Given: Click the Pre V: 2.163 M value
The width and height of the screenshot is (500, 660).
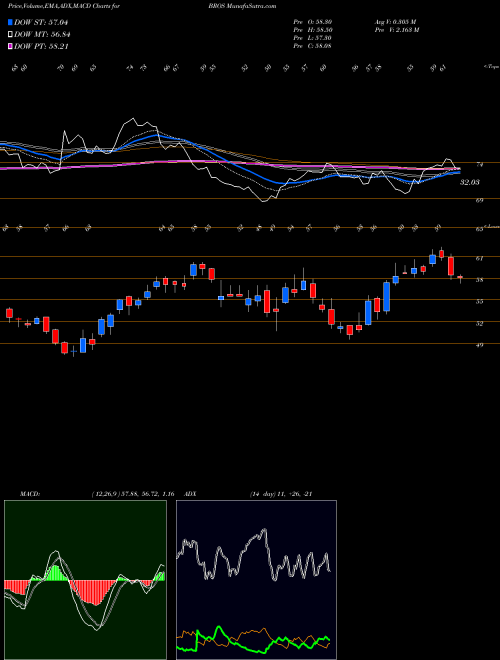Looking at the screenshot, I should pyautogui.click(x=396, y=30).
